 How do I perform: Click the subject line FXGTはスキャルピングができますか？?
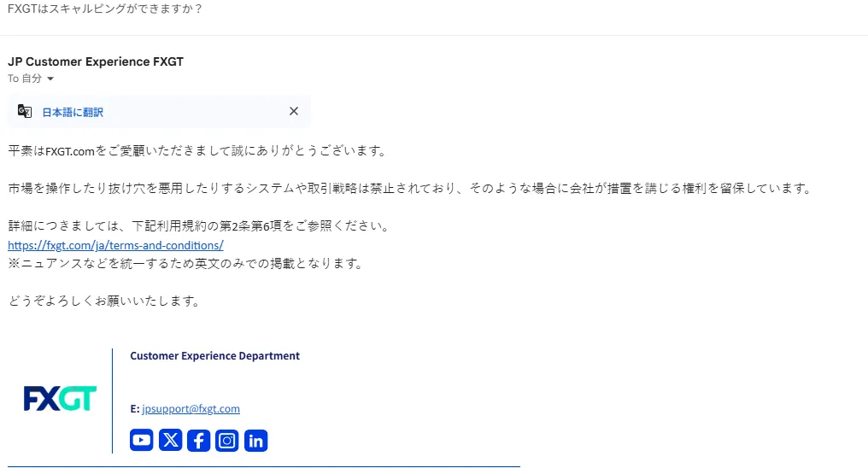click(105, 9)
